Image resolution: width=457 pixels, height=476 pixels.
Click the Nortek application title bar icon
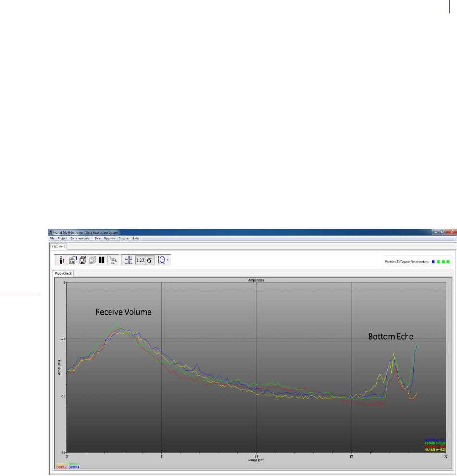pos(50,232)
